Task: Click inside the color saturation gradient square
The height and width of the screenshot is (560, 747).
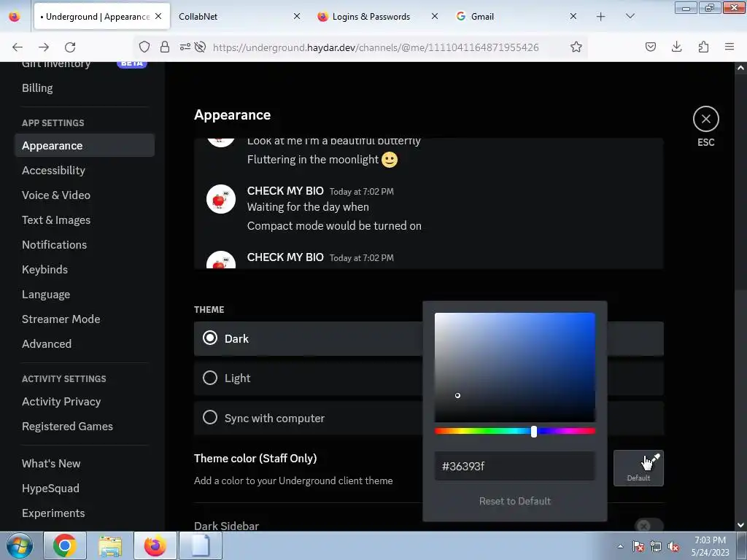Action: pos(514,367)
